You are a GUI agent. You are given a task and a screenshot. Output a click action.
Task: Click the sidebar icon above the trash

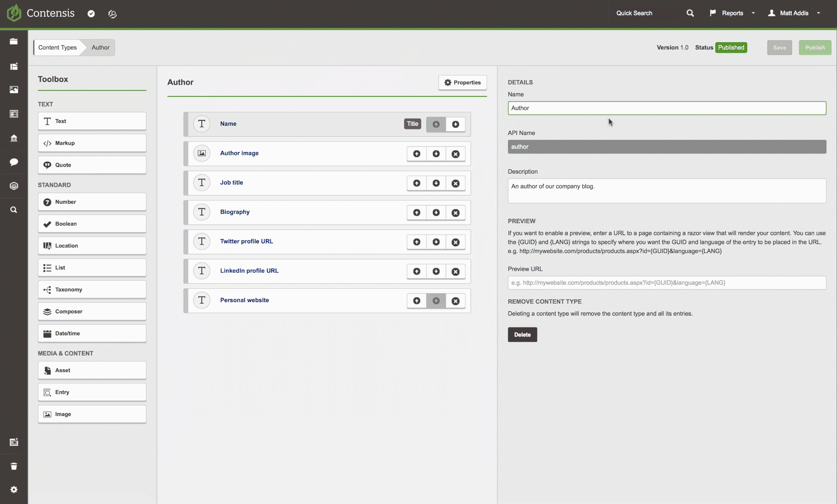14,442
